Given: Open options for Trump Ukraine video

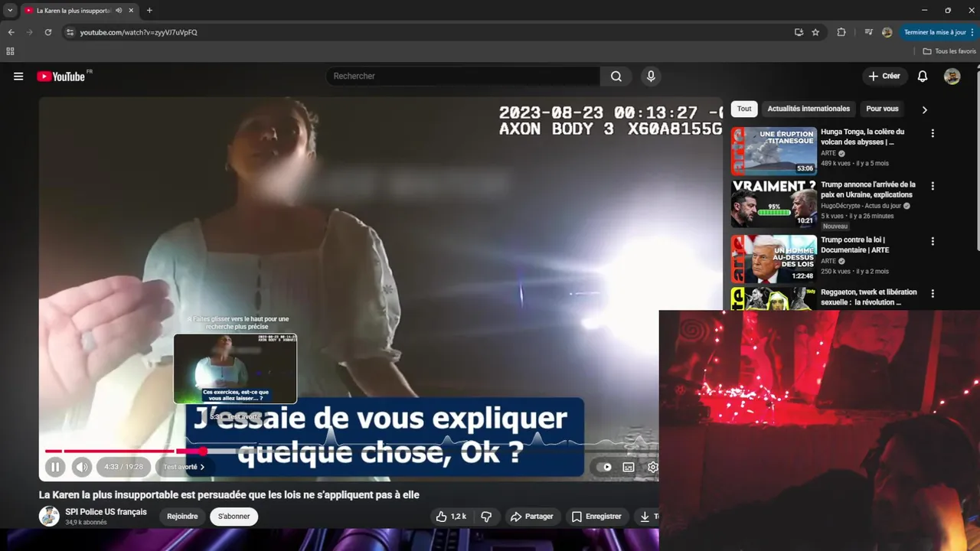Looking at the screenshot, I should point(933,186).
